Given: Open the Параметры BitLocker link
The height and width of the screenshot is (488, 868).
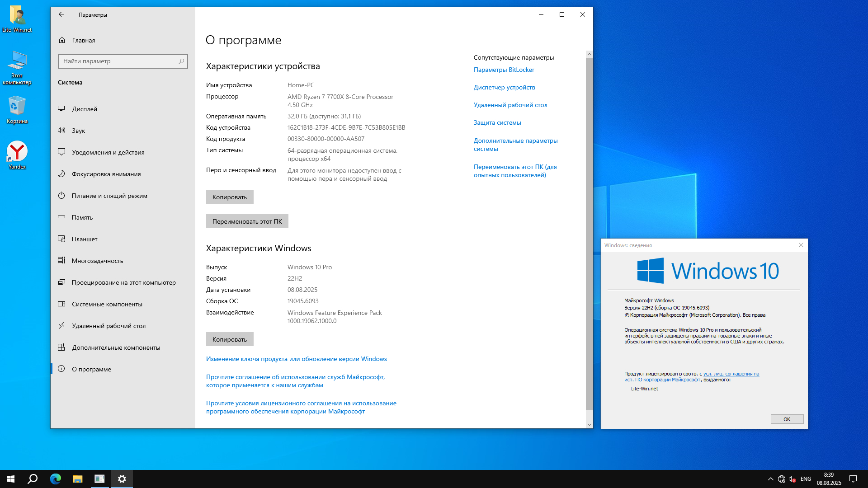Looking at the screenshot, I should click(504, 70).
